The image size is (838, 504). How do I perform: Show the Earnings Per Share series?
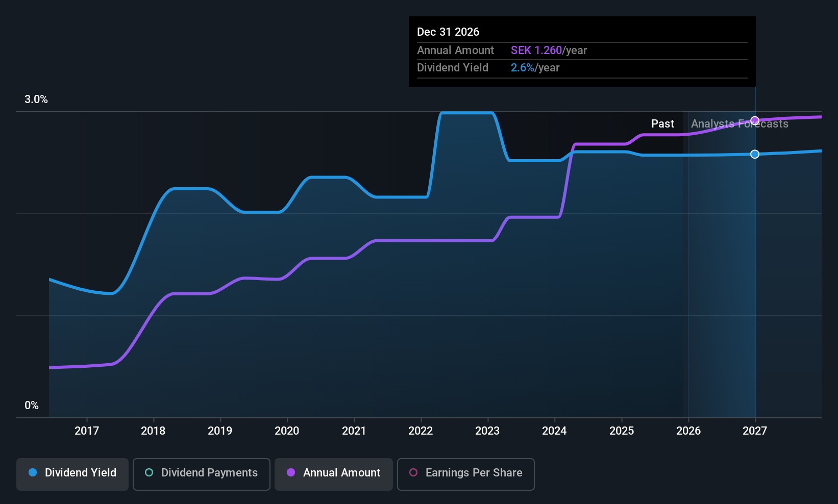tap(465, 473)
